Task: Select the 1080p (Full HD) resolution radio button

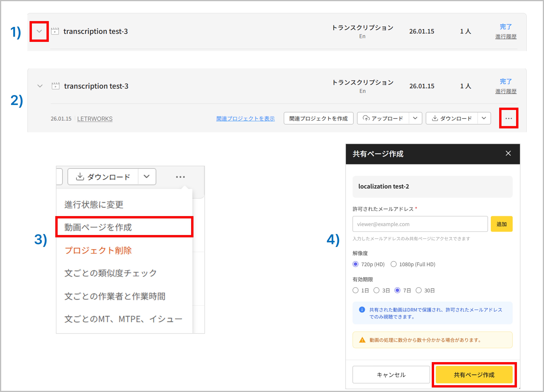Action: (x=394, y=264)
